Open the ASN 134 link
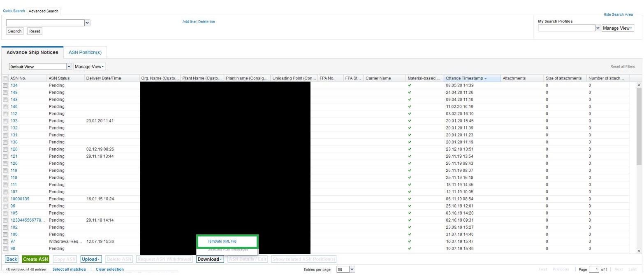Screen dimensions: 644x276 point(14,85)
